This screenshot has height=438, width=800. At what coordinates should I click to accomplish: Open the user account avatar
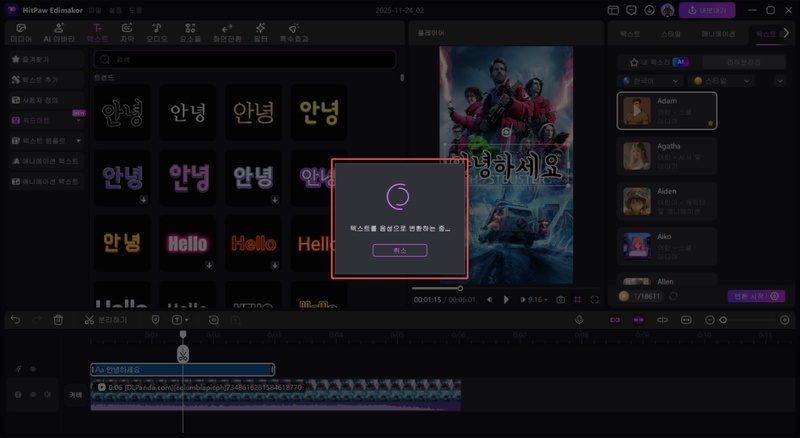click(667, 10)
